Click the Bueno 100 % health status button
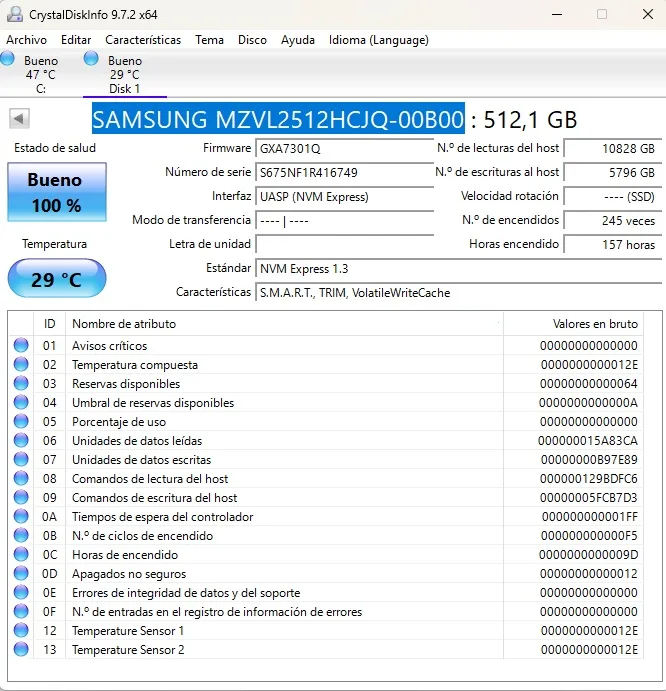This screenshot has height=691, width=666. (57, 192)
